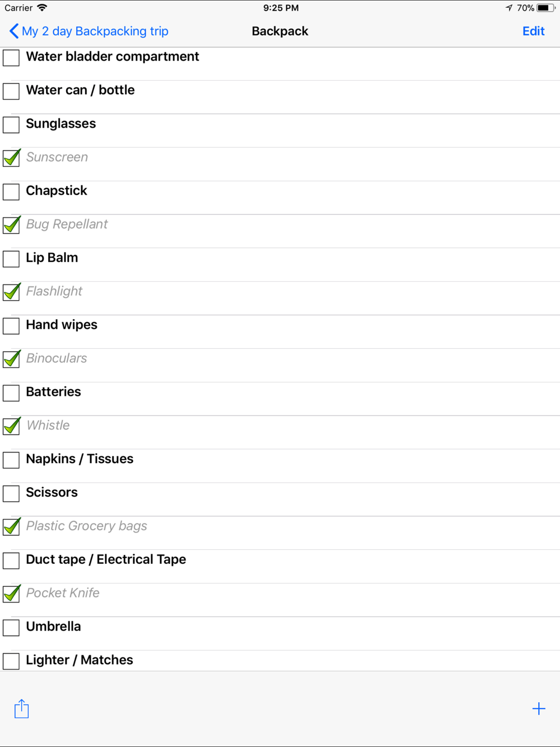560x747 pixels.
Task: Uncheck the Flashlight item
Action: click(x=12, y=291)
